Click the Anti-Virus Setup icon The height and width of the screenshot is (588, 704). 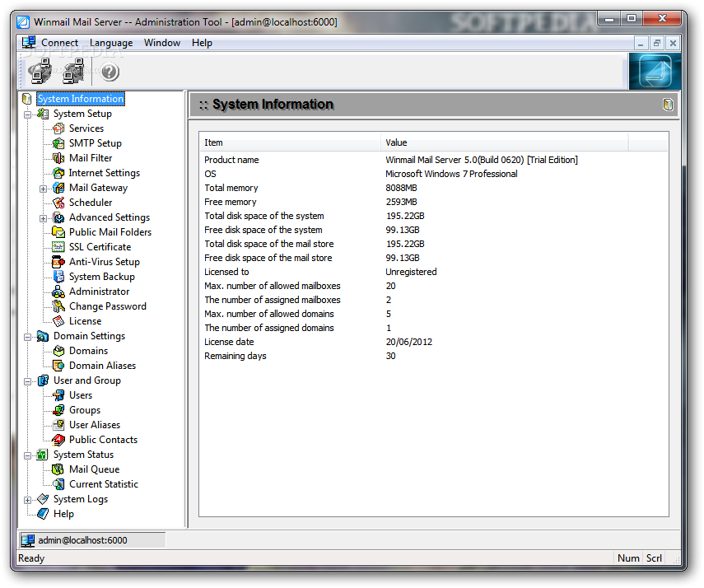click(x=58, y=262)
